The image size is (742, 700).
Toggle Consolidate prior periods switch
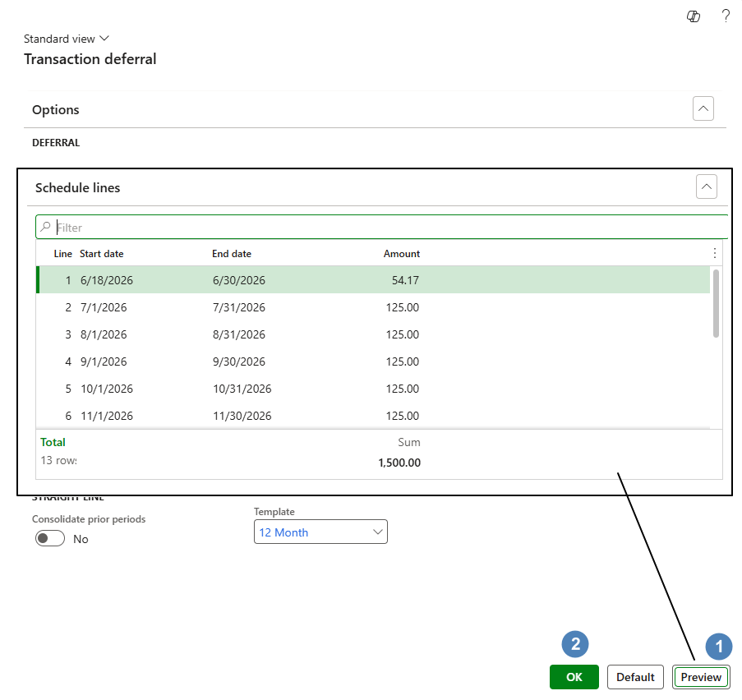pos(50,539)
